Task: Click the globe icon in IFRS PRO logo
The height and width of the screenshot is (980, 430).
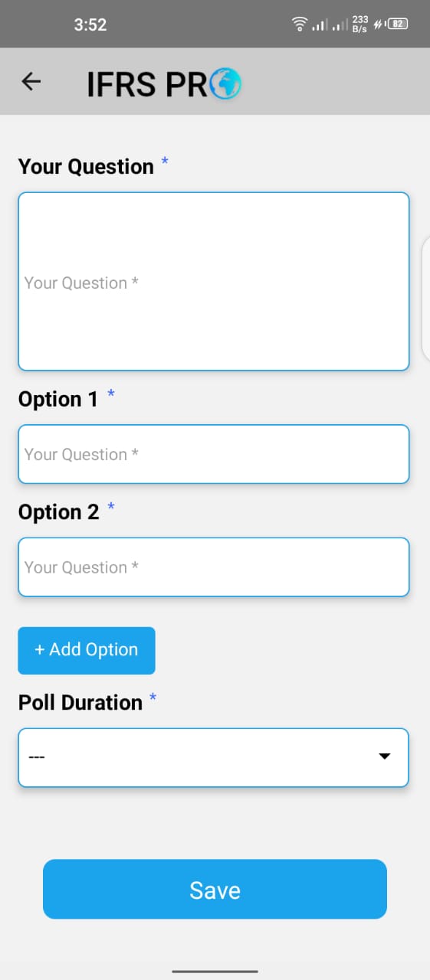Action: [x=225, y=83]
